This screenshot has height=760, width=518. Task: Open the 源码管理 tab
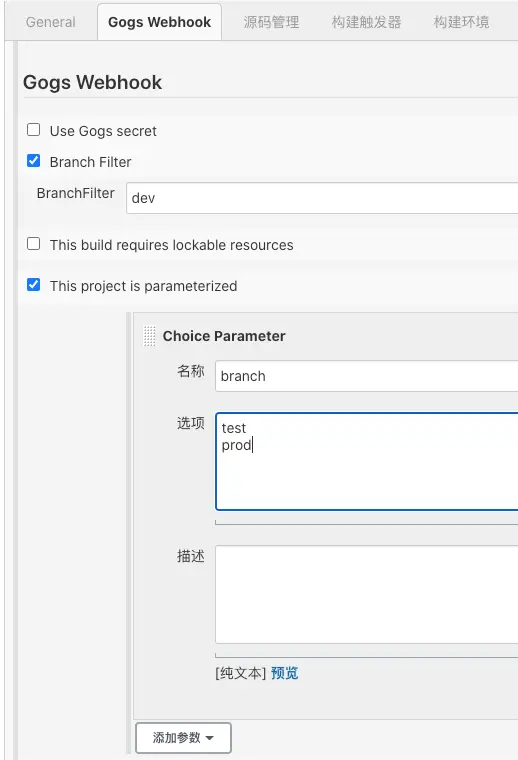(x=271, y=22)
